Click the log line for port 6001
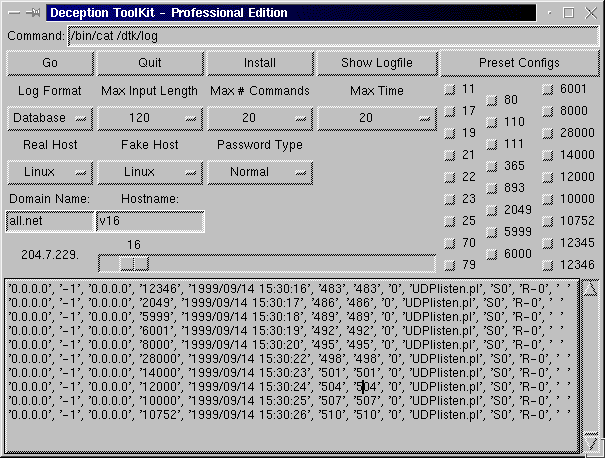 click(286, 330)
